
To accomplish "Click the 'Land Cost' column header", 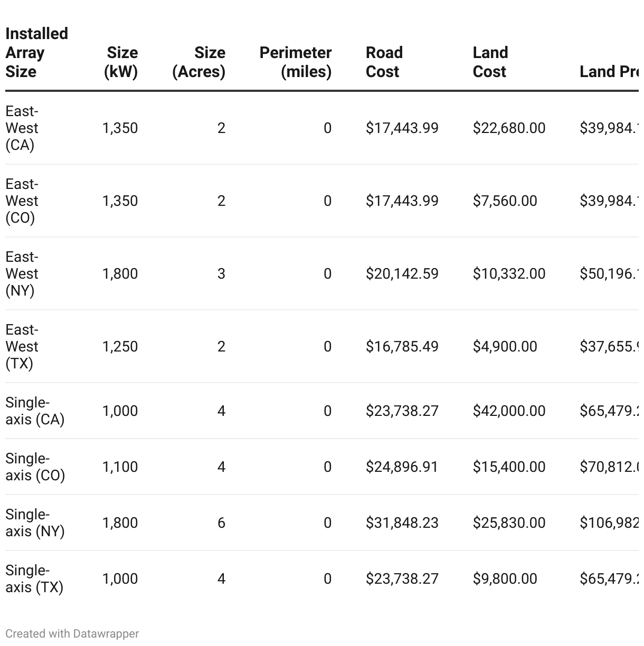I will (490, 62).
